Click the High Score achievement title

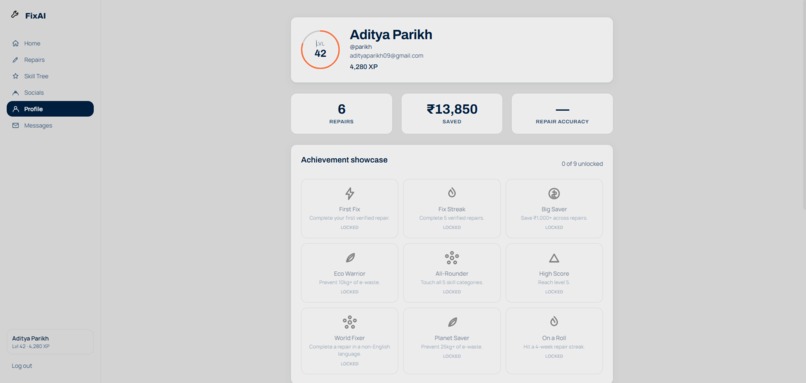[x=554, y=274]
